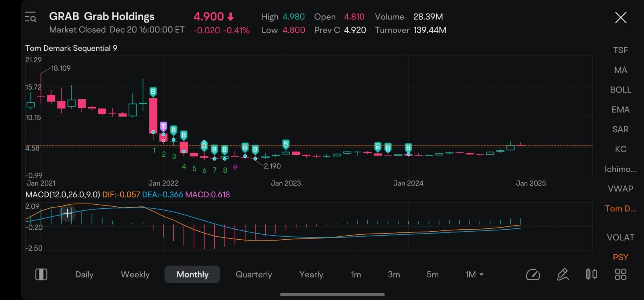Tap the Tom Demark Sequential 9 label
The width and height of the screenshot is (644, 300).
pyautogui.click(x=71, y=48)
